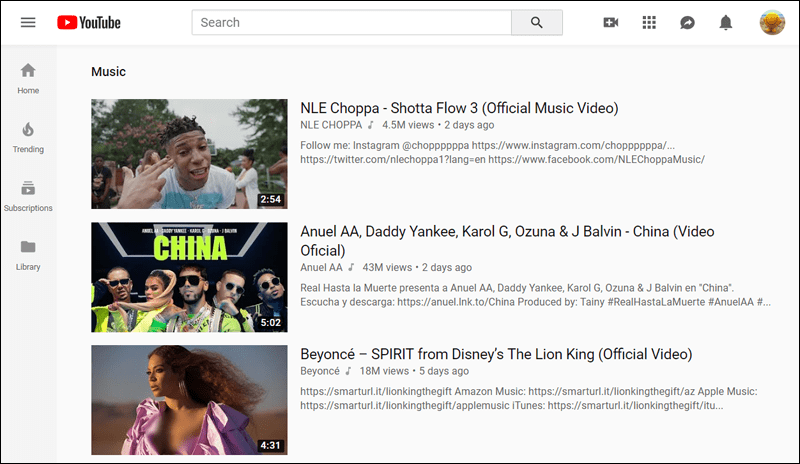Image resolution: width=800 pixels, height=464 pixels.
Task: Click "4.5M views • 2 days ago" text
Action: (438, 125)
